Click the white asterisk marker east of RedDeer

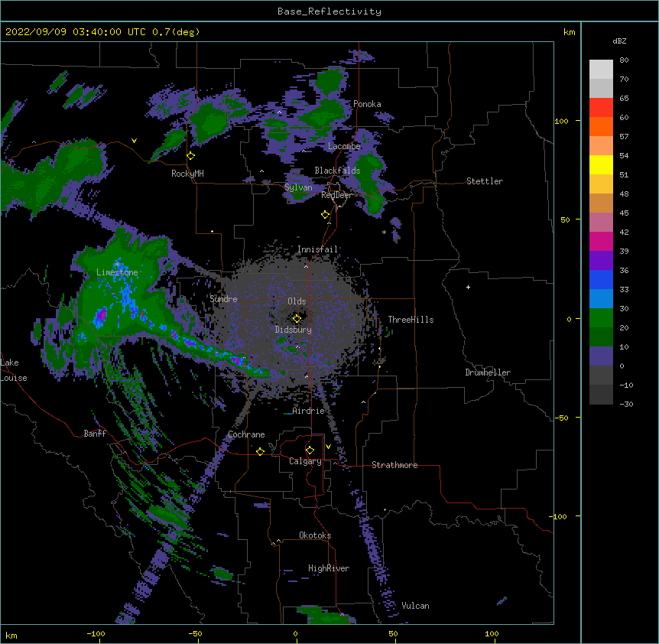point(384,232)
